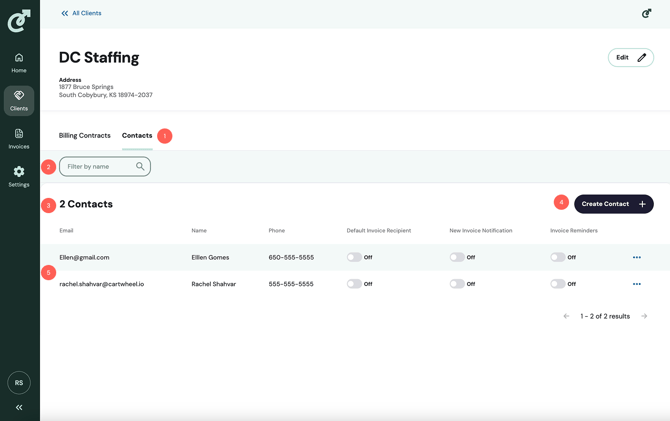Switch to the Billing Contracts tab

[x=85, y=136]
